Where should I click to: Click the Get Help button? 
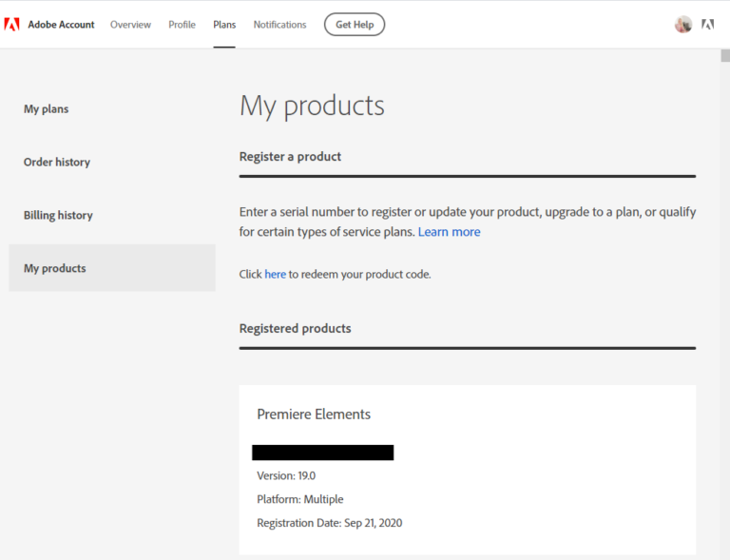pyautogui.click(x=355, y=25)
